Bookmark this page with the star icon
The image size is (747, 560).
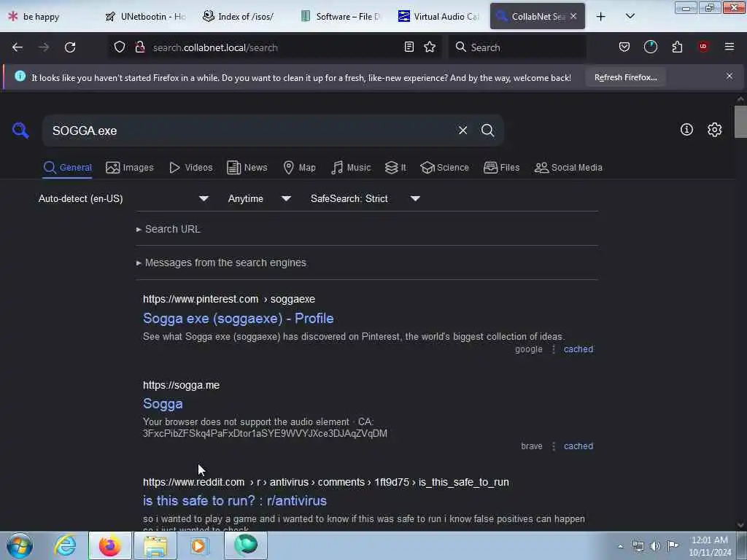coord(430,47)
